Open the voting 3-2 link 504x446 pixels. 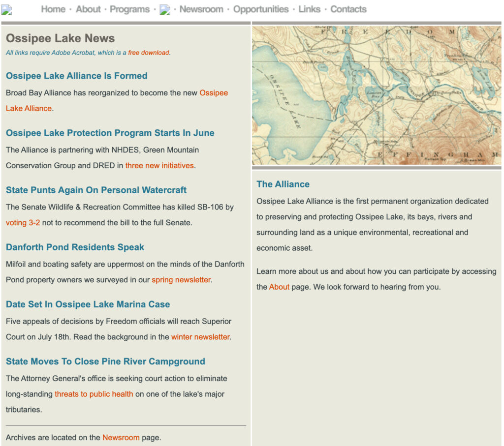pos(23,223)
